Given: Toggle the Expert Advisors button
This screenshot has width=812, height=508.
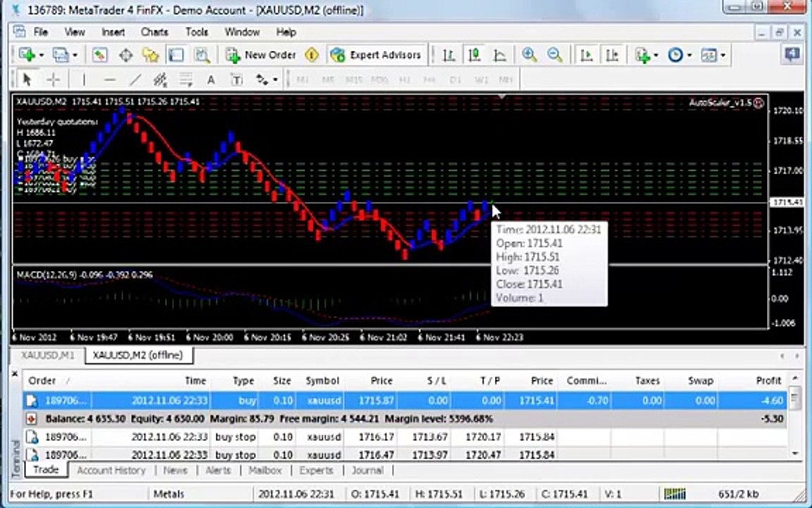Looking at the screenshot, I should [376, 54].
